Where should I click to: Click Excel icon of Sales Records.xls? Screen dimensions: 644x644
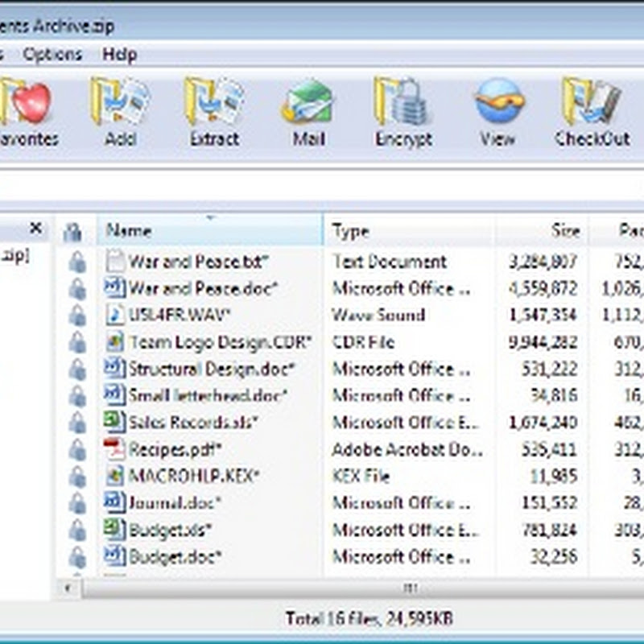pyautogui.click(x=114, y=422)
